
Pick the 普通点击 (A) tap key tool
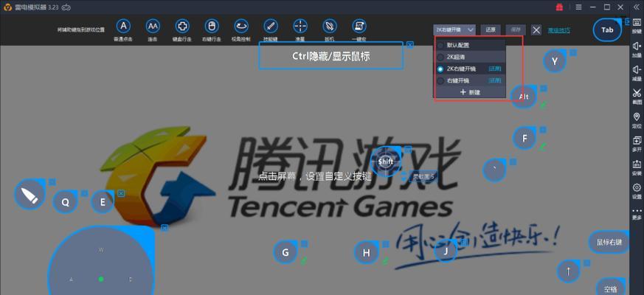122,27
